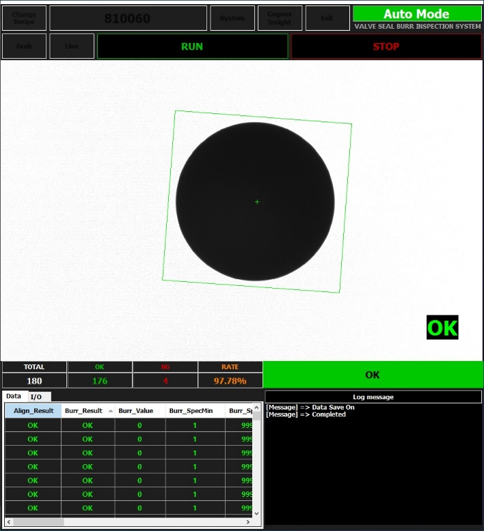Click the Exit button
This screenshot has width=484, height=531.
(327, 18)
